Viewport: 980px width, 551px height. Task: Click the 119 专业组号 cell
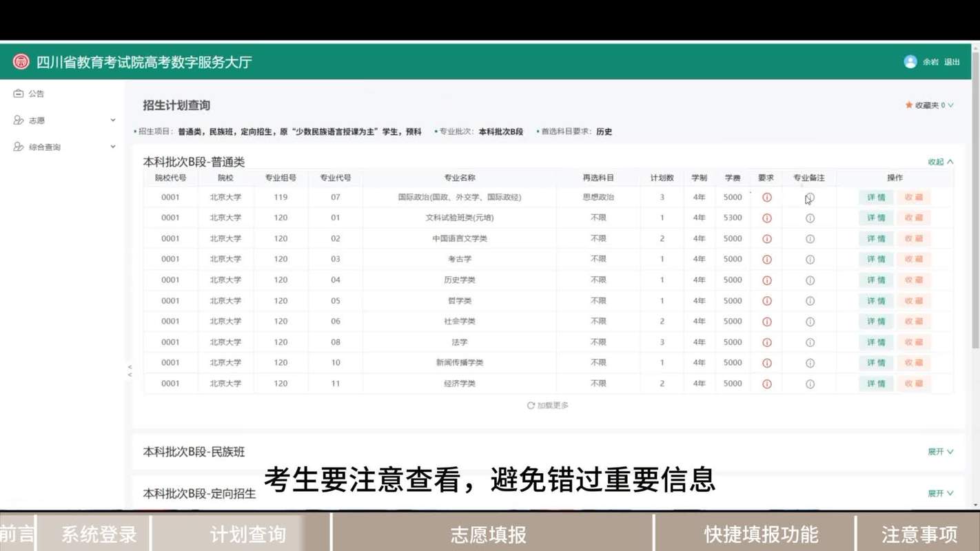pyautogui.click(x=280, y=198)
